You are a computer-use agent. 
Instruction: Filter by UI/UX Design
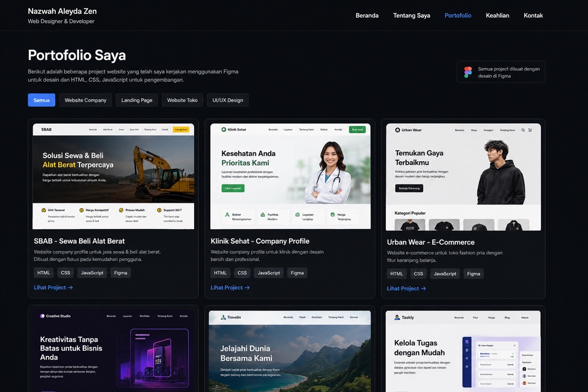tap(228, 100)
